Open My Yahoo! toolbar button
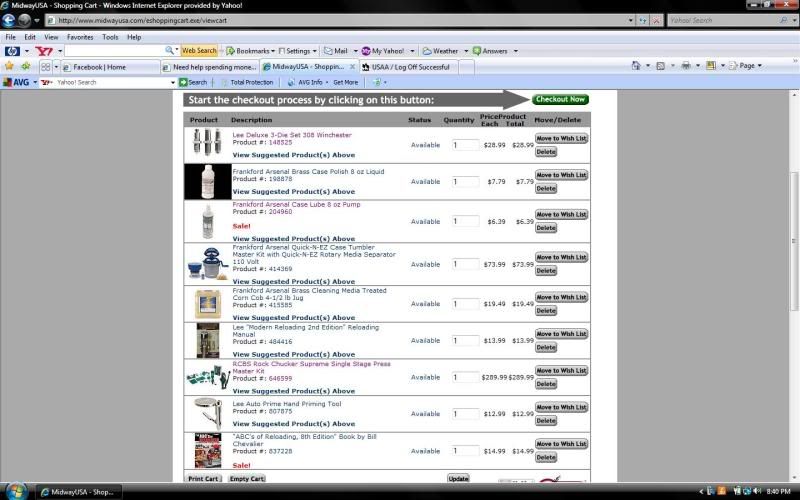 click(x=383, y=51)
